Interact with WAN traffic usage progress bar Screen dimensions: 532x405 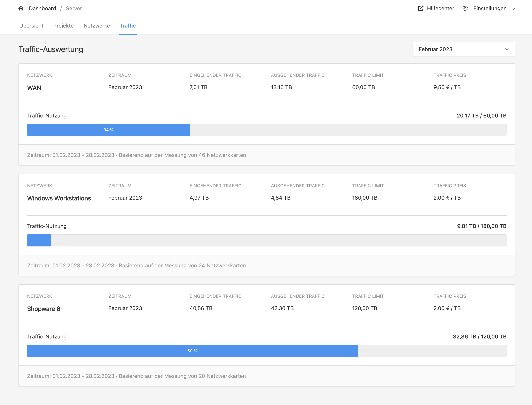267,130
